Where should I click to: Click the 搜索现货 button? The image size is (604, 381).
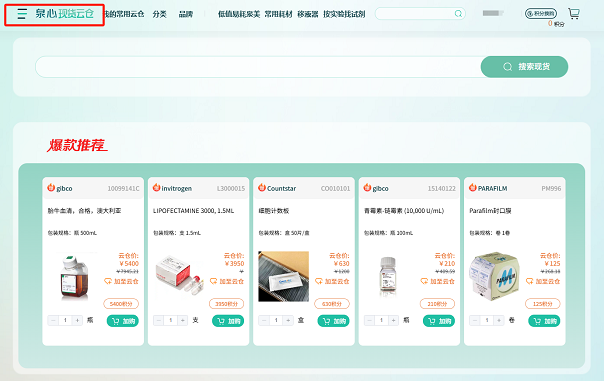pyautogui.click(x=524, y=67)
